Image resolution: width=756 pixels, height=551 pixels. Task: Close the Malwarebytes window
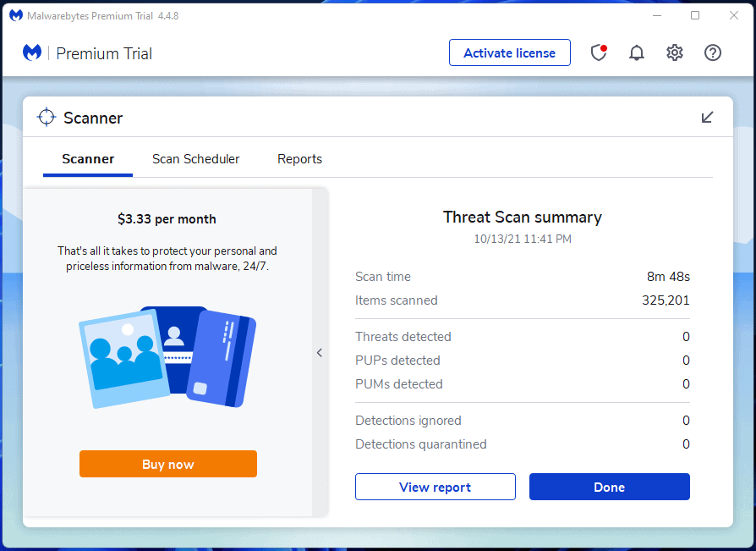[733, 15]
